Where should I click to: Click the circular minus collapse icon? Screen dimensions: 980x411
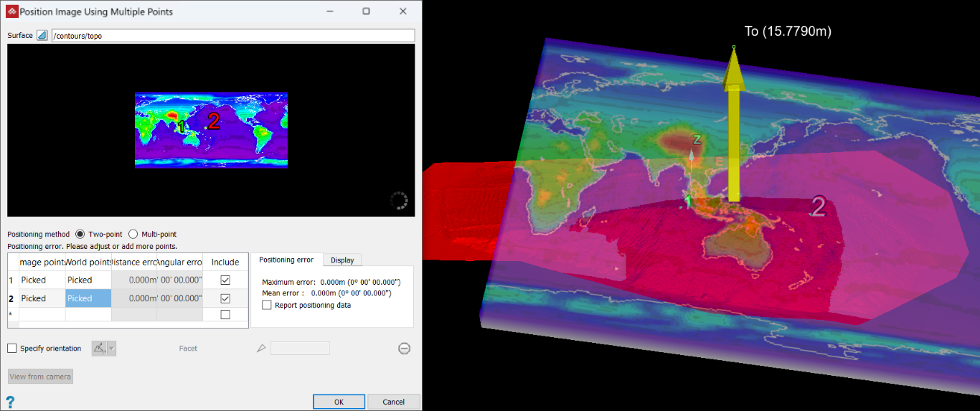tap(404, 349)
